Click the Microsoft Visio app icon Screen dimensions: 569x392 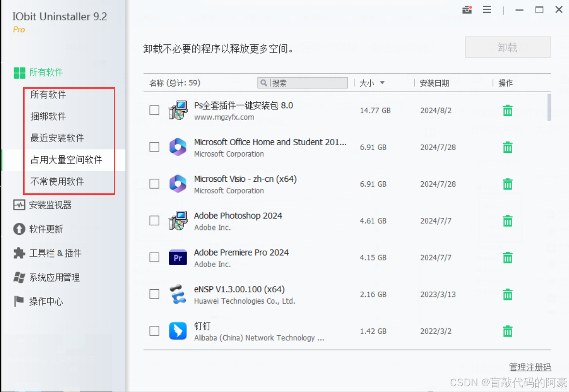pyautogui.click(x=178, y=184)
